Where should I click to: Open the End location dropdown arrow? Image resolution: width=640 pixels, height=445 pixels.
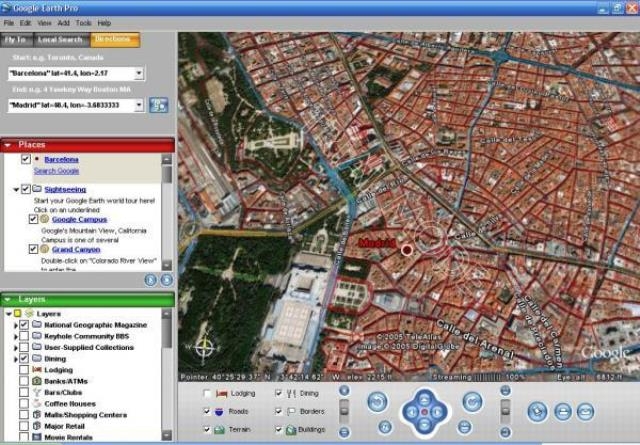point(139,105)
